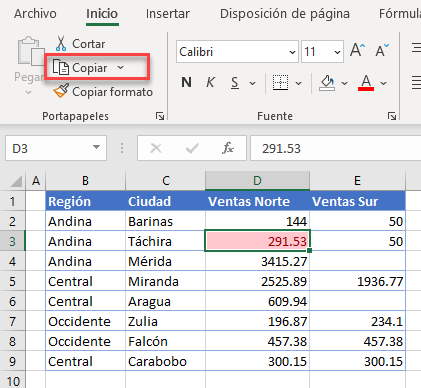
Task: Click the Región header cell
Action: coord(86,201)
